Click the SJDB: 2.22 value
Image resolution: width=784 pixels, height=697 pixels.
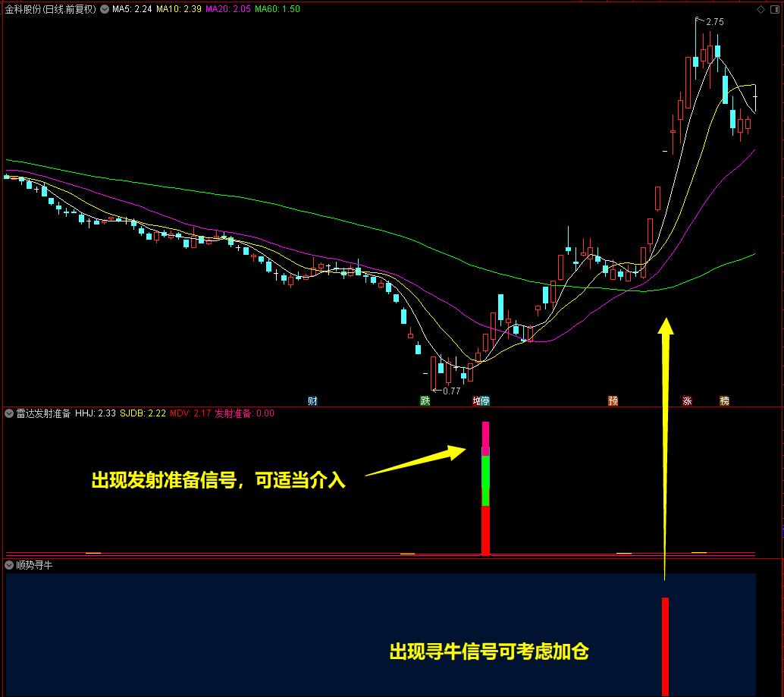click(x=143, y=413)
